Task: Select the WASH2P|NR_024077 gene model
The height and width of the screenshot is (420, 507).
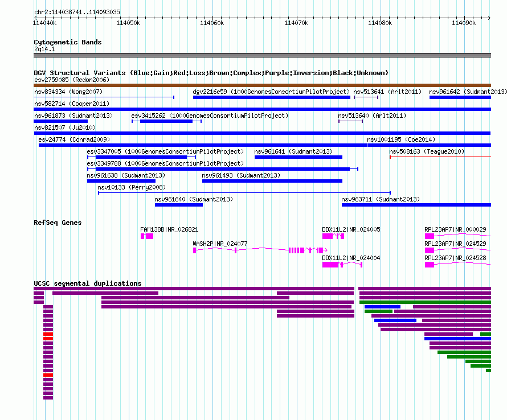Action: 260,250
